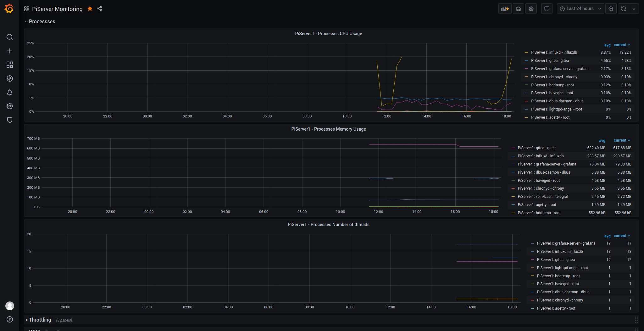Open Dashboards from the left sidebar
This screenshot has width=644, height=331.
tap(10, 65)
